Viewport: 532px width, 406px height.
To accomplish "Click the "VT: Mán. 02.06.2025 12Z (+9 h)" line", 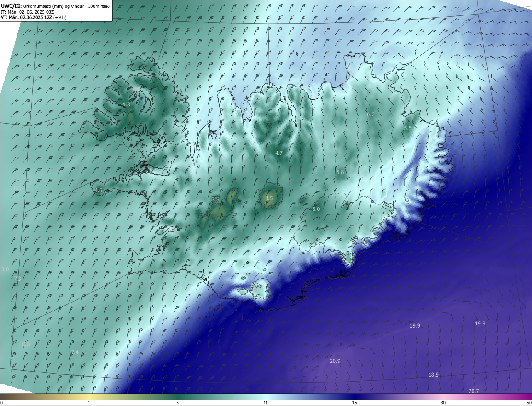I will pos(34,17).
